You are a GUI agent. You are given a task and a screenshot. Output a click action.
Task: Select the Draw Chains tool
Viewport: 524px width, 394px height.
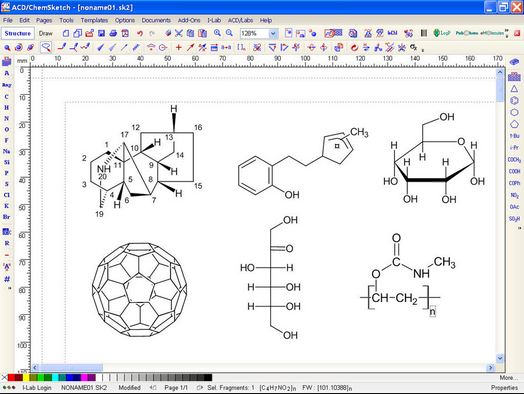click(x=86, y=47)
